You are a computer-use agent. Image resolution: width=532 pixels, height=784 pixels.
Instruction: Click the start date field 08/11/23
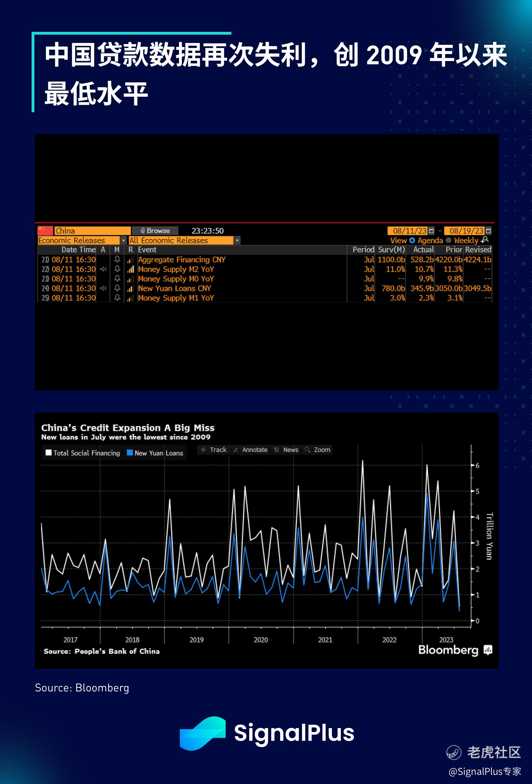(408, 230)
